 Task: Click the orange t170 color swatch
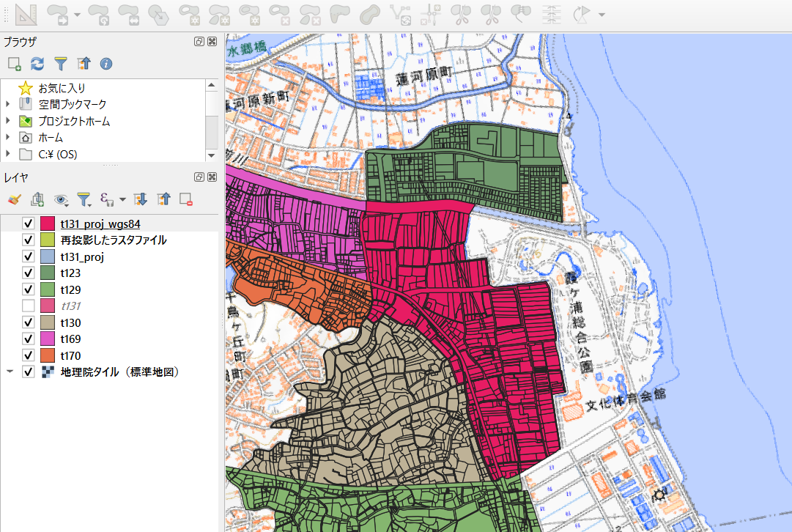point(48,355)
